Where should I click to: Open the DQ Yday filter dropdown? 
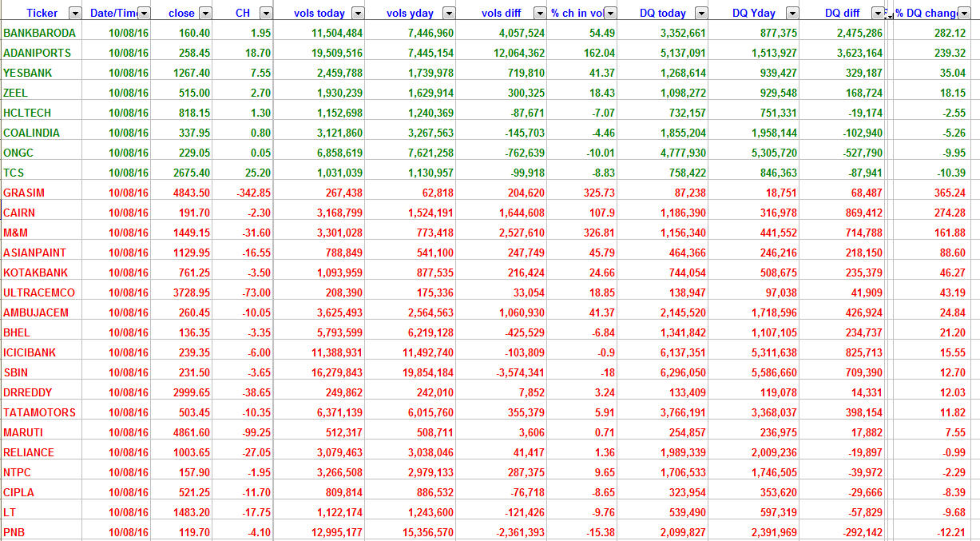coord(792,13)
